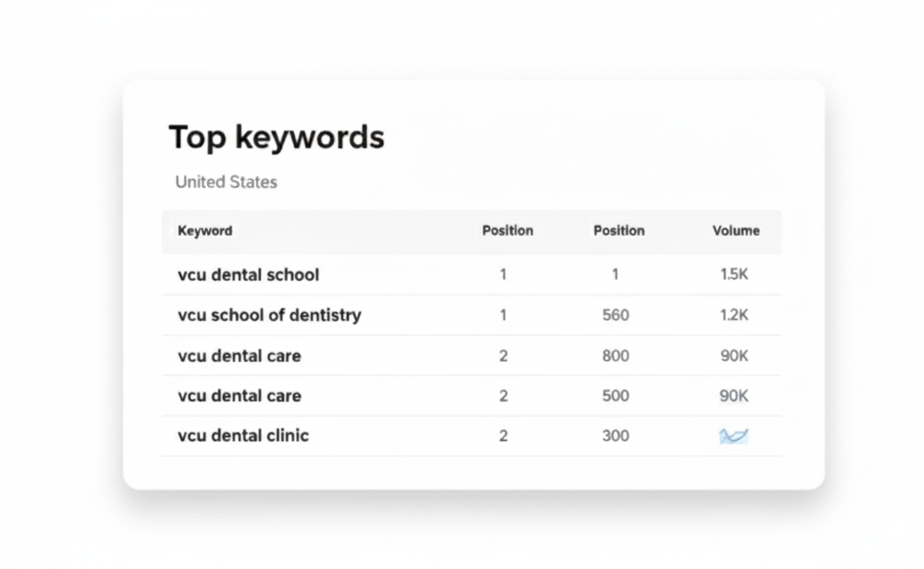
Task: Select the United States country label
Action: (x=226, y=182)
